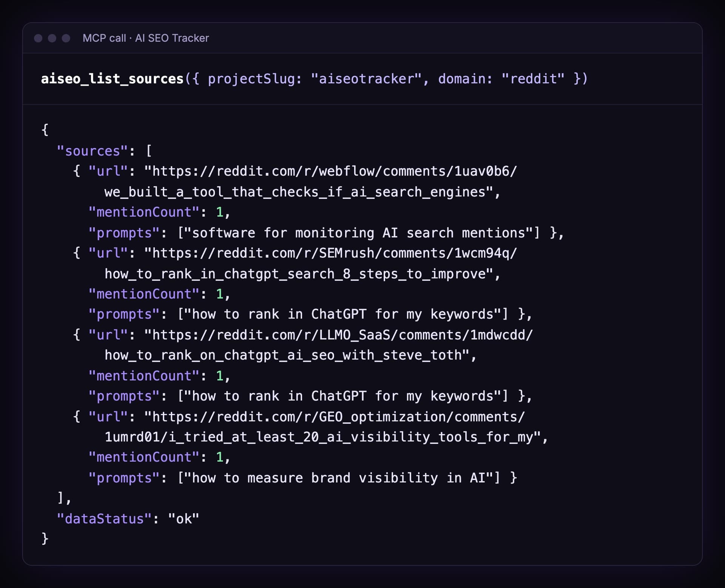Click the how_to_rank_in_chatgpt_search_8_steps segment
The image size is (725, 588).
302,274
